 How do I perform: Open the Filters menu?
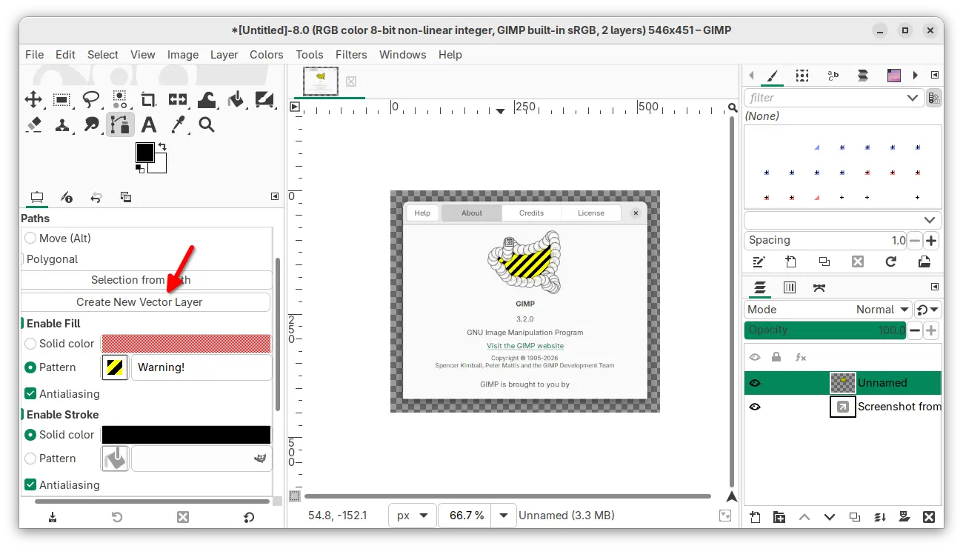pos(351,55)
